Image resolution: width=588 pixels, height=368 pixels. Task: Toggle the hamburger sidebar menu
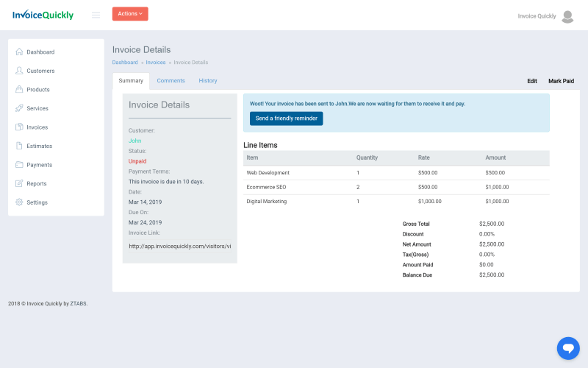pyautogui.click(x=96, y=15)
